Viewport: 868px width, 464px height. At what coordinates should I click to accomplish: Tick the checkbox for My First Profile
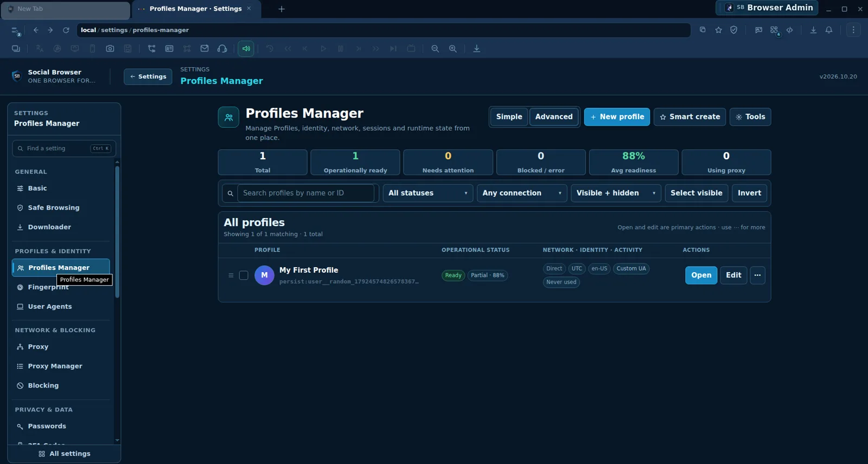(x=244, y=275)
